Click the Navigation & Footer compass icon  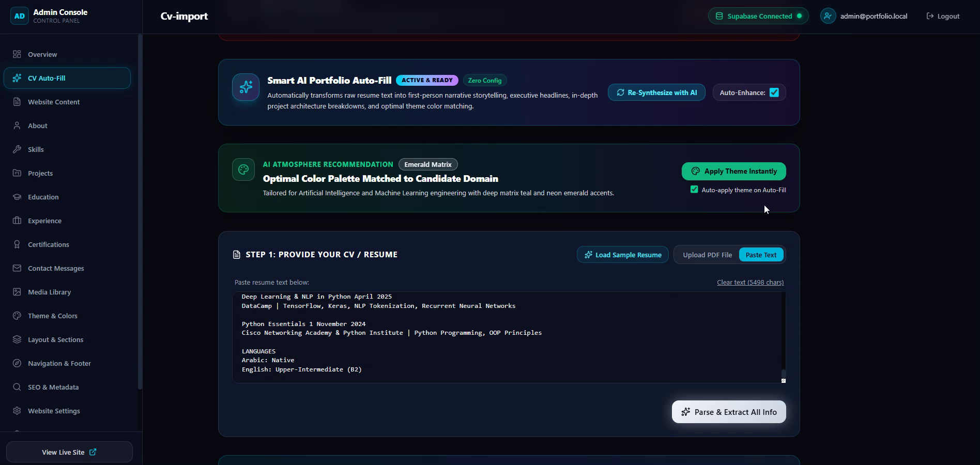[17, 363]
